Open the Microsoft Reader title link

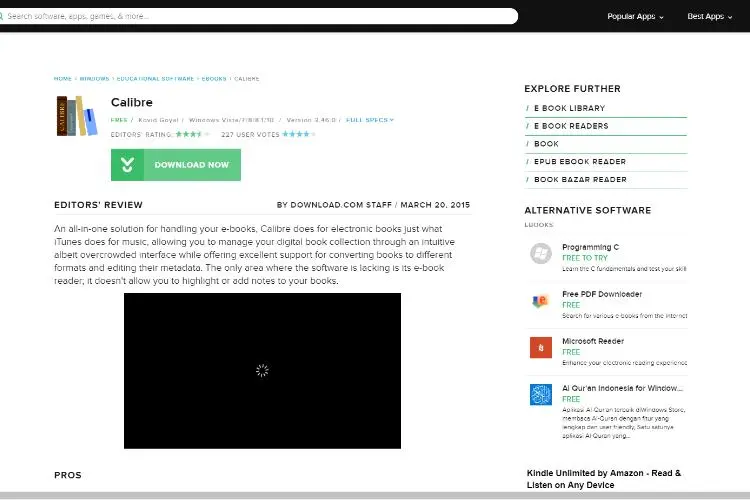(x=593, y=341)
